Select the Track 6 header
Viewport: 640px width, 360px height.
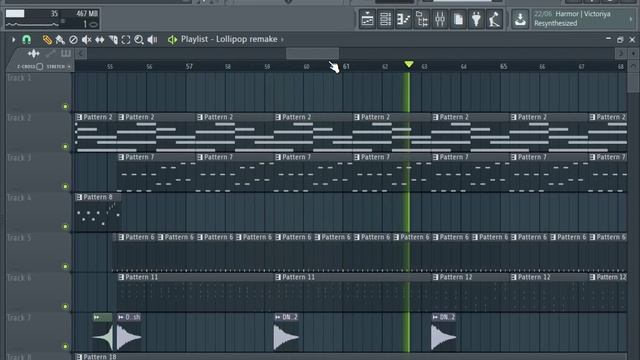click(x=39, y=293)
